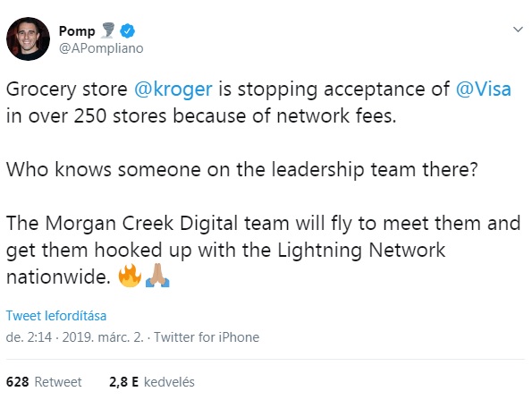Open the @kroger mention link
The width and height of the screenshot is (532, 400).
point(173,89)
